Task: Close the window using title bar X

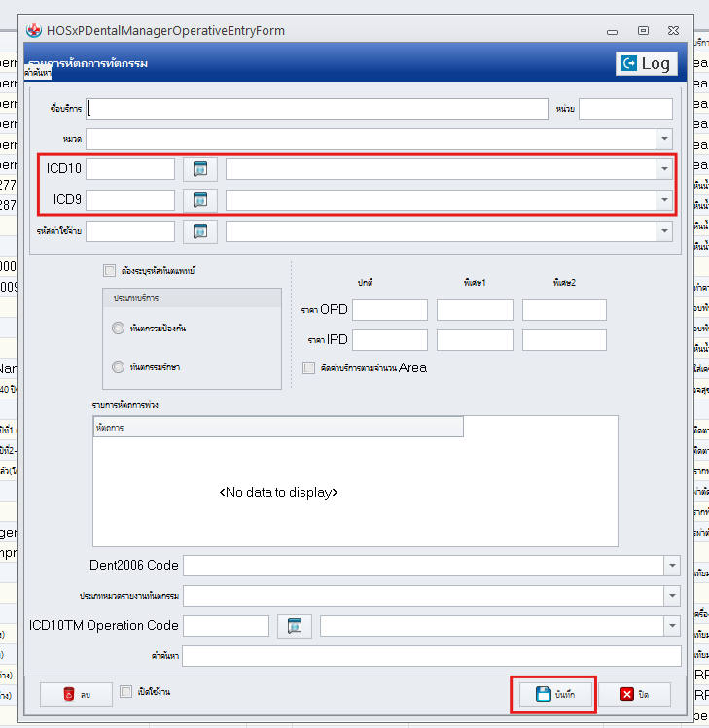Action: (x=673, y=31)
